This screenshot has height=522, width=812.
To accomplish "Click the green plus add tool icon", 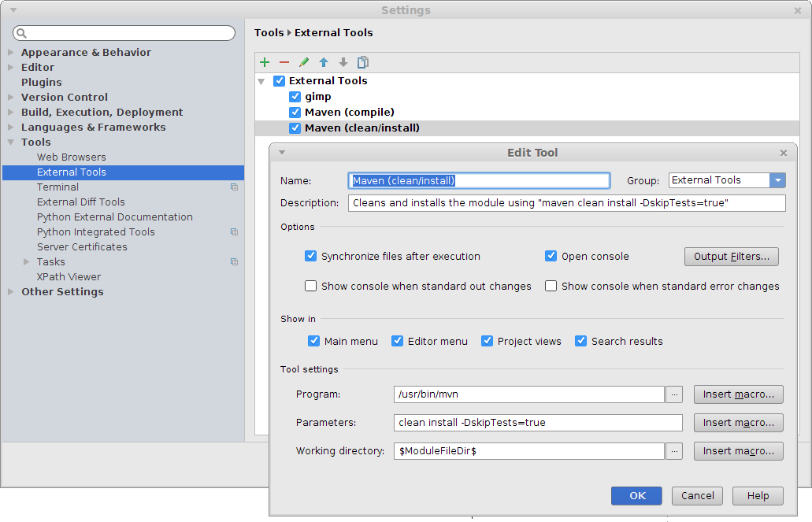I will [265, 62].
